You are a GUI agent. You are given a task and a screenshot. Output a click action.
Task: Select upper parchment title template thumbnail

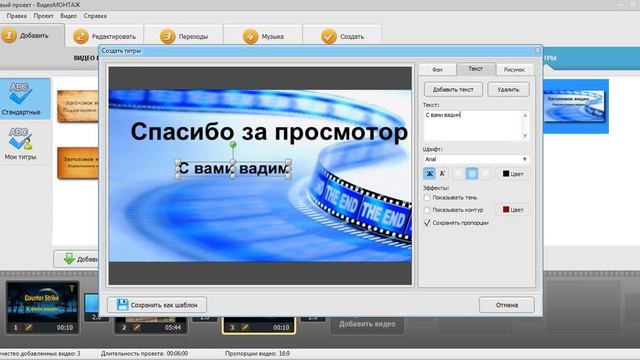[78, 106]
